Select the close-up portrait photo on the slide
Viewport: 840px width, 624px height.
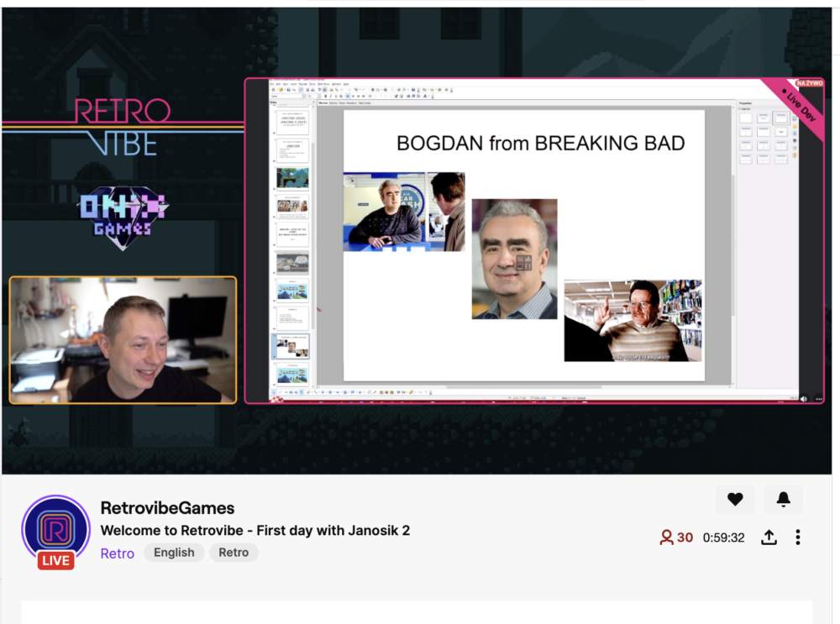514,259
